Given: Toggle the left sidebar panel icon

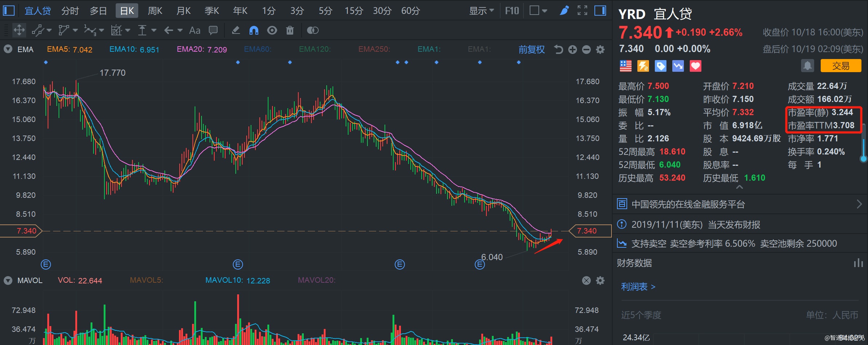Looking at the screenshot, I should (9, 11).
